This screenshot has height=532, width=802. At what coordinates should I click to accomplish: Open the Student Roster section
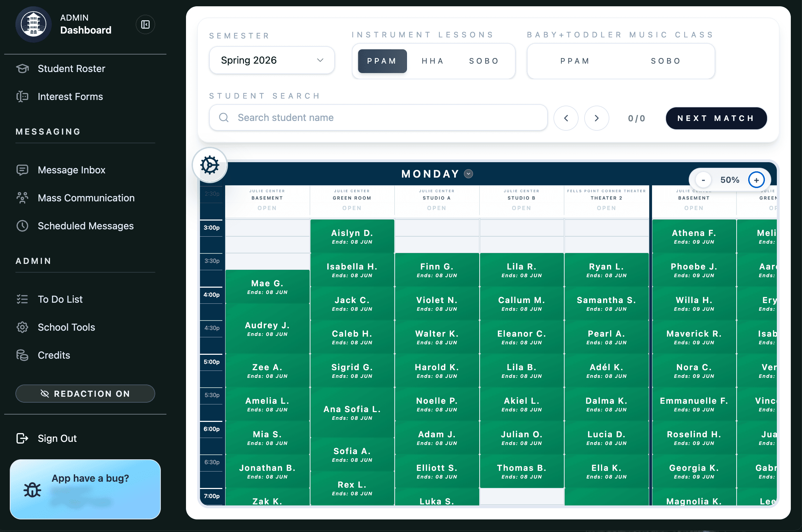(71, 69)
